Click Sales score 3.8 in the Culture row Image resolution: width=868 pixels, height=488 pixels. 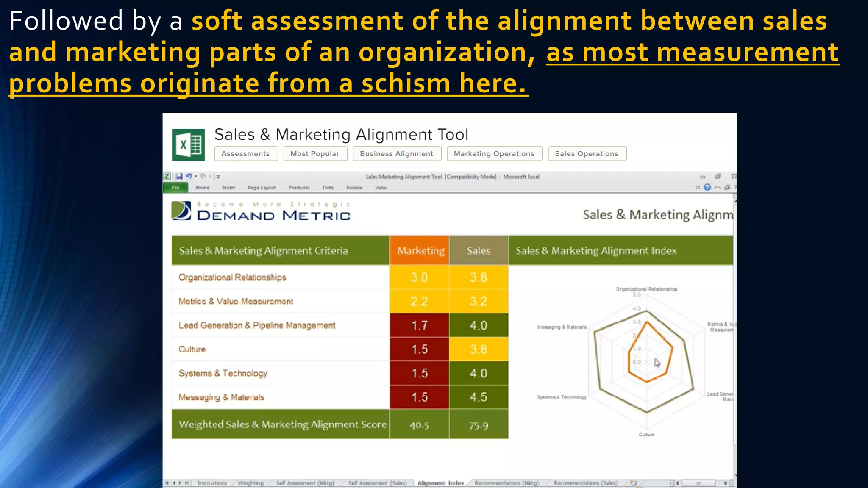[479, 349]
